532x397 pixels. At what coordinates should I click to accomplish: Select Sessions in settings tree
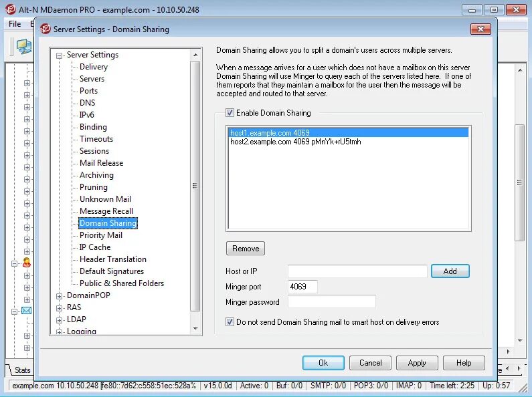tap(94, 151)
